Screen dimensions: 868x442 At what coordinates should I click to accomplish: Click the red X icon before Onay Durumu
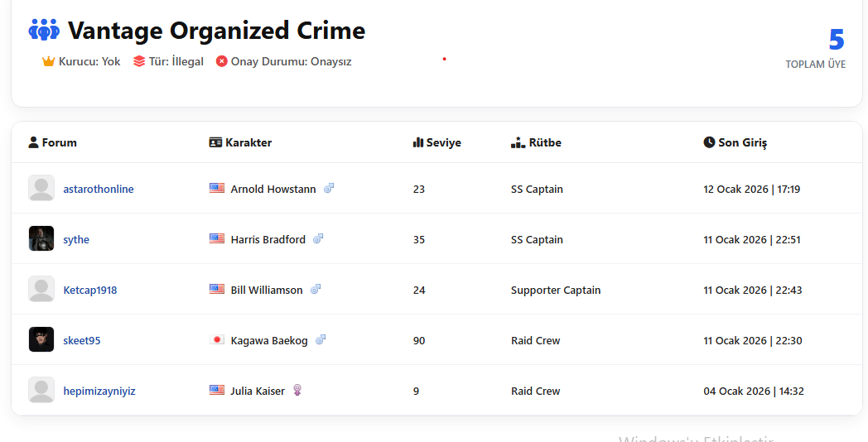point(221,61)
